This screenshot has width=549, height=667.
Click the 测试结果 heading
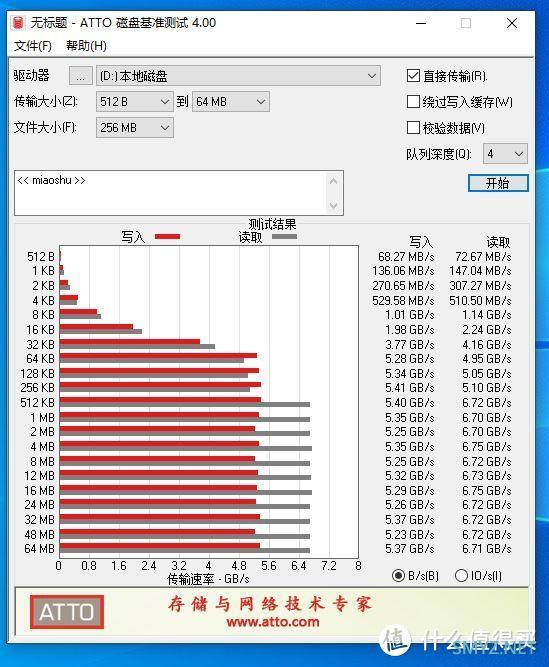272,224
